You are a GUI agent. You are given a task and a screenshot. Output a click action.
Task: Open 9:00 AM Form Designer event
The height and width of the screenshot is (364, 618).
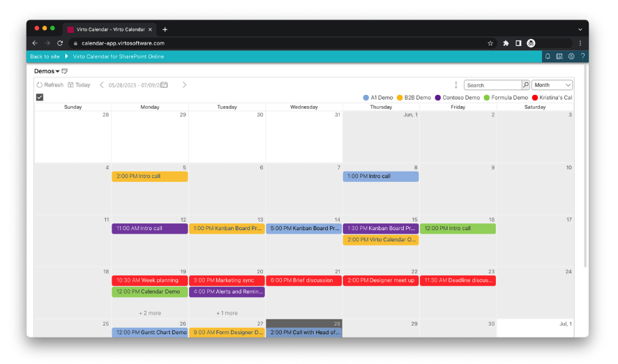(227, 333)
